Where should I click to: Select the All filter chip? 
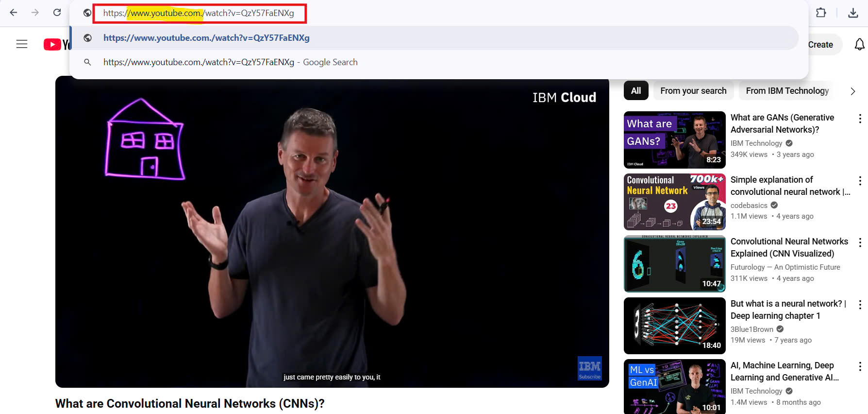click(x=636, y=91)
